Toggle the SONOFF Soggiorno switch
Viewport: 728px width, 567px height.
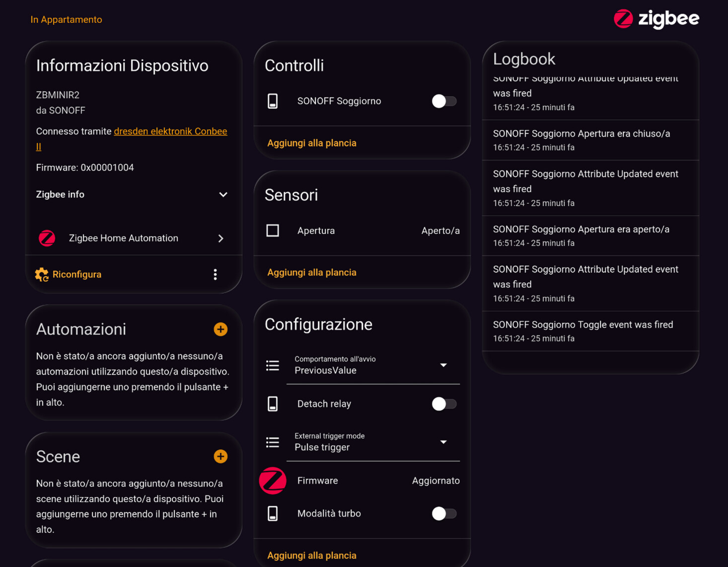pyautogui.click(x=443, y=101)
